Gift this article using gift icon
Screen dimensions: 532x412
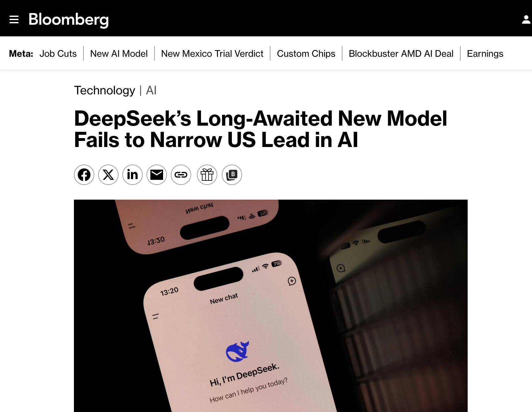pyautogui.click(x=207, y=175)
